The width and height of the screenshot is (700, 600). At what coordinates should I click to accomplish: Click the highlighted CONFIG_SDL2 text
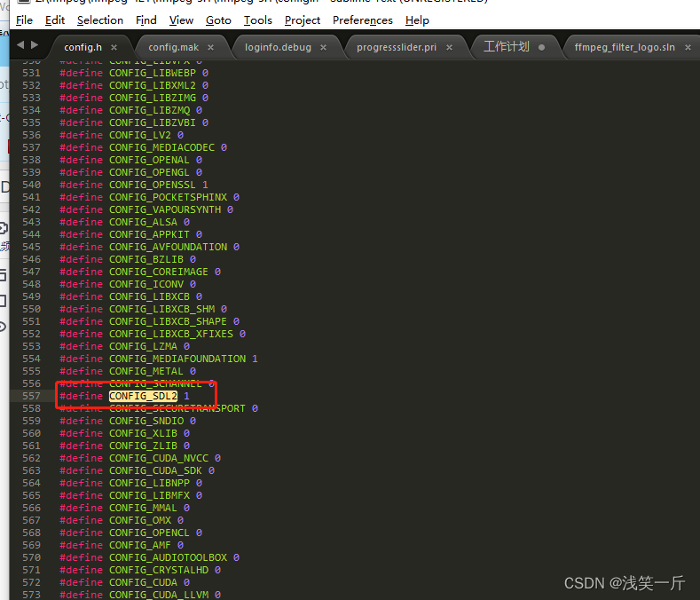click(144, 396)
